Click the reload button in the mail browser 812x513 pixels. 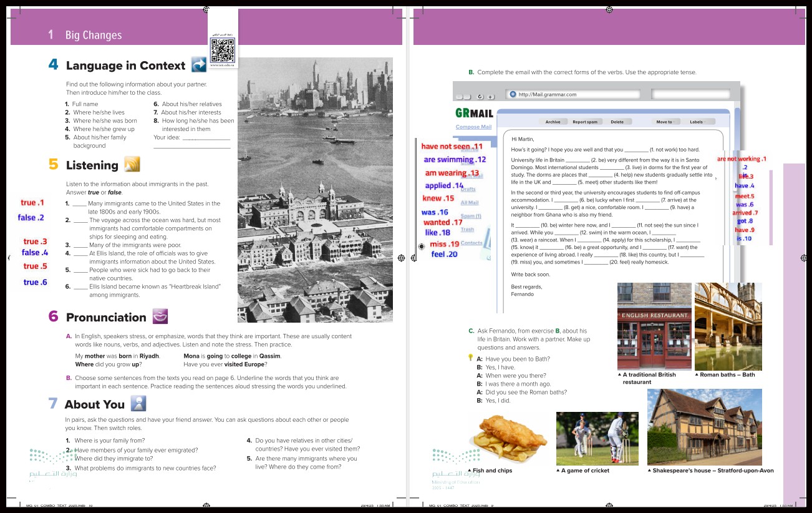pyautogui.click(x=480, y=97)
